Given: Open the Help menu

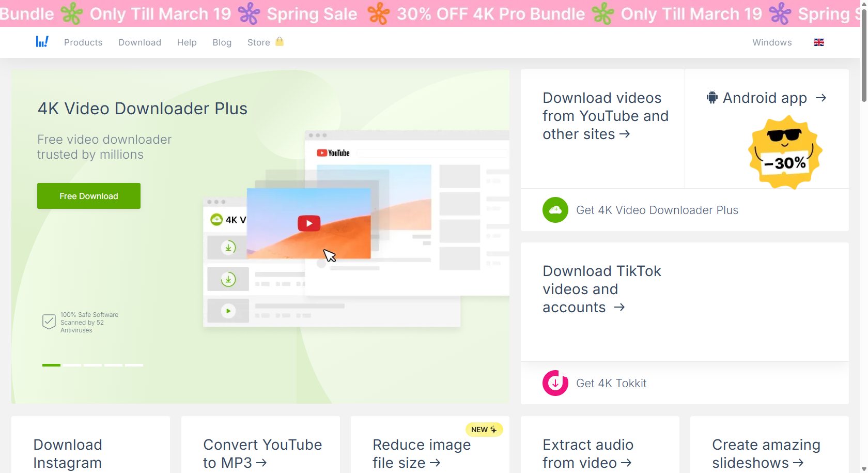Looking at the screenshot, I should (x=187, y=42).
